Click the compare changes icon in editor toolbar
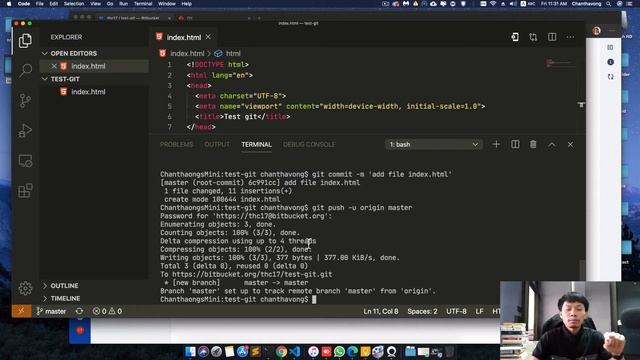Viewport: 640px width, 360px height. point(533,37)
